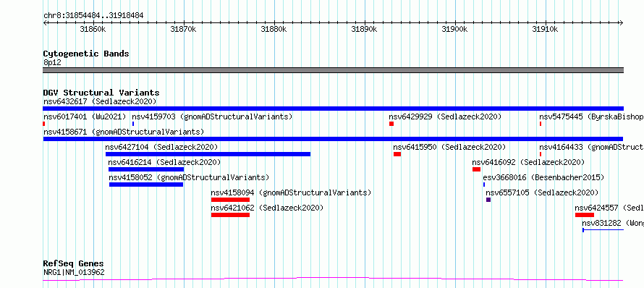This screenshot has width=644, height=288.
Task: Open the nsv6427104 (Sedlazeck2020) label
Action: pyautogui.click(x=161, y=147)
